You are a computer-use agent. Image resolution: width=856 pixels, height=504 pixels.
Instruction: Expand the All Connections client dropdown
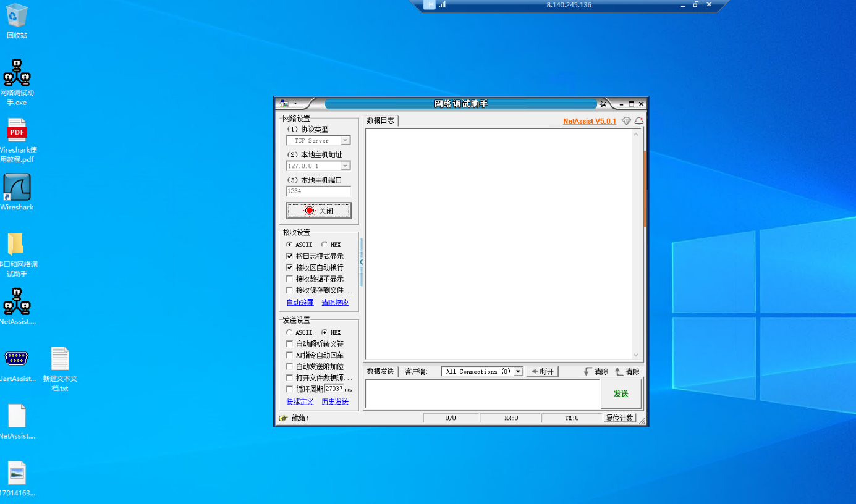518,372
